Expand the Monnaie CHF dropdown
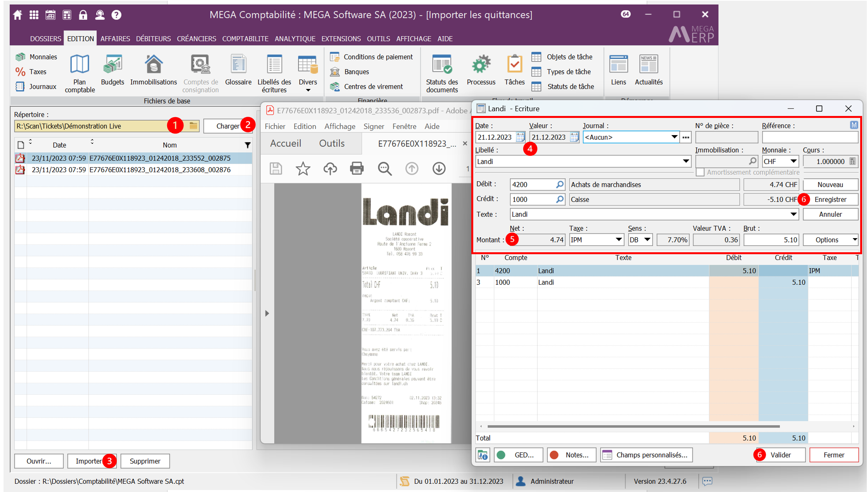Image resolution: width=868 pixels, height=492 pixels. pos(793,161)
